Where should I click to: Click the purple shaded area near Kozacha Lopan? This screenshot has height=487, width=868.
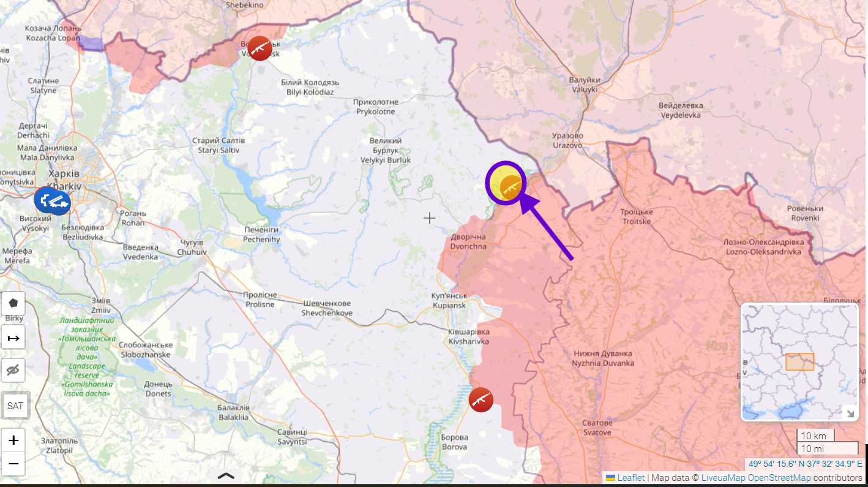tap(91, 43)
